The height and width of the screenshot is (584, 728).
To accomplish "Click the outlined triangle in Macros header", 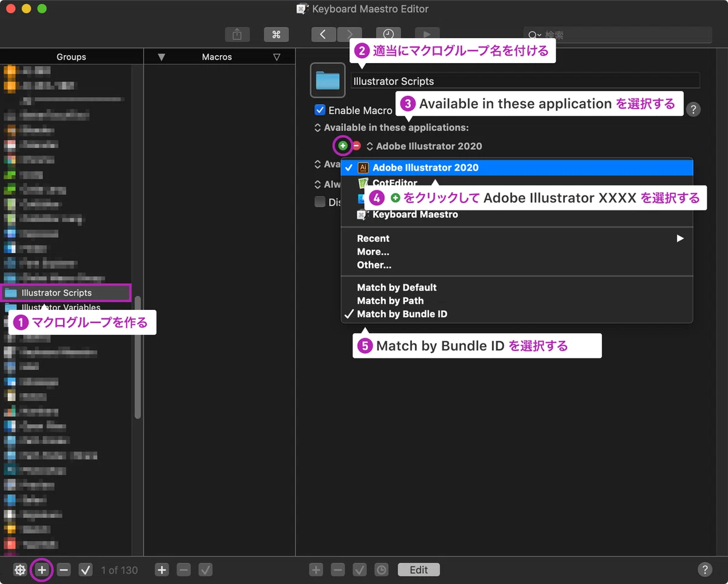I will click(277, 57).
